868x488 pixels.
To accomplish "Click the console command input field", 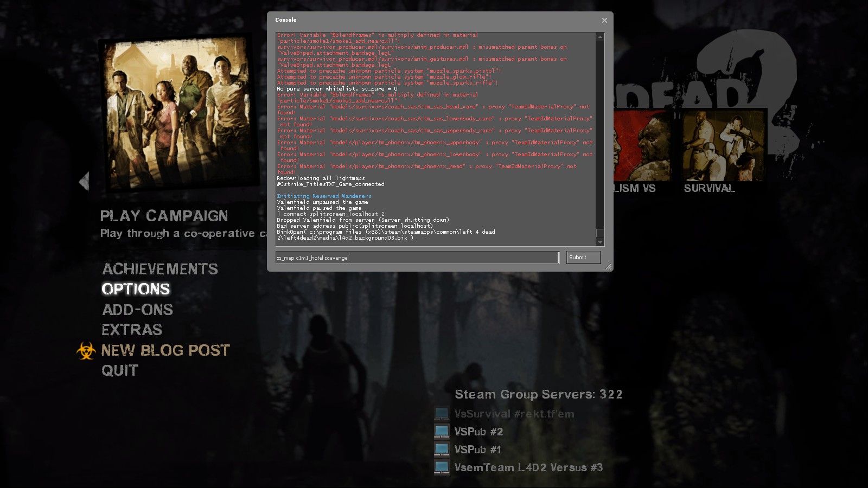I will click(417, 258).
